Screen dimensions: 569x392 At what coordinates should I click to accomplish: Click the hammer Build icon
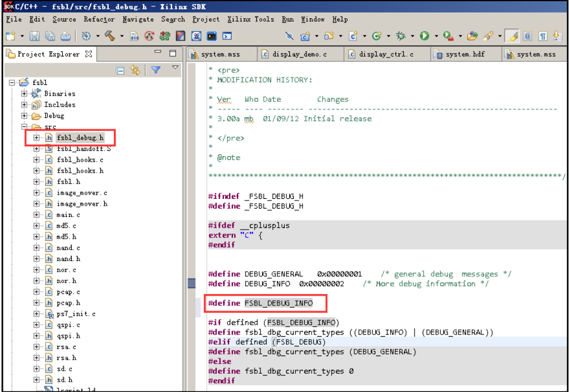(110, 36)
